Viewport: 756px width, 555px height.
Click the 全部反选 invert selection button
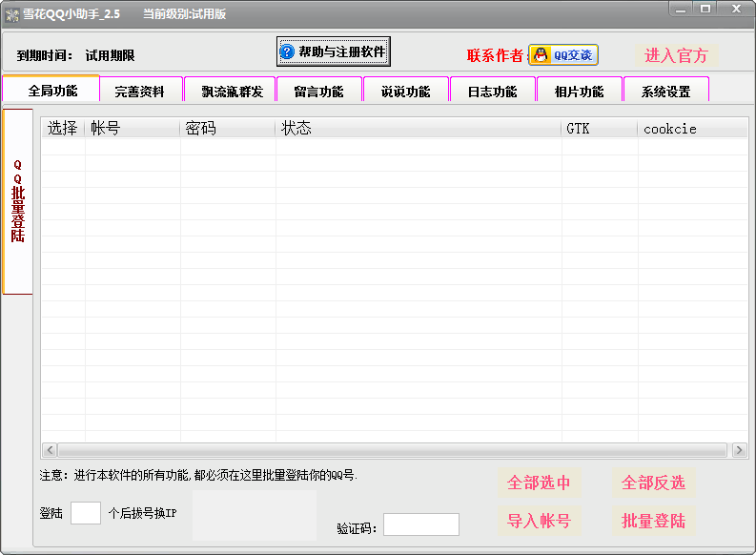[x=654, y=483]
